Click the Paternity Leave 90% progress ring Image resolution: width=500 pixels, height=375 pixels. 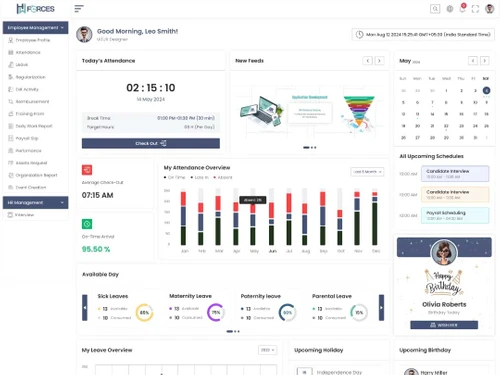(x=287, y=312)
